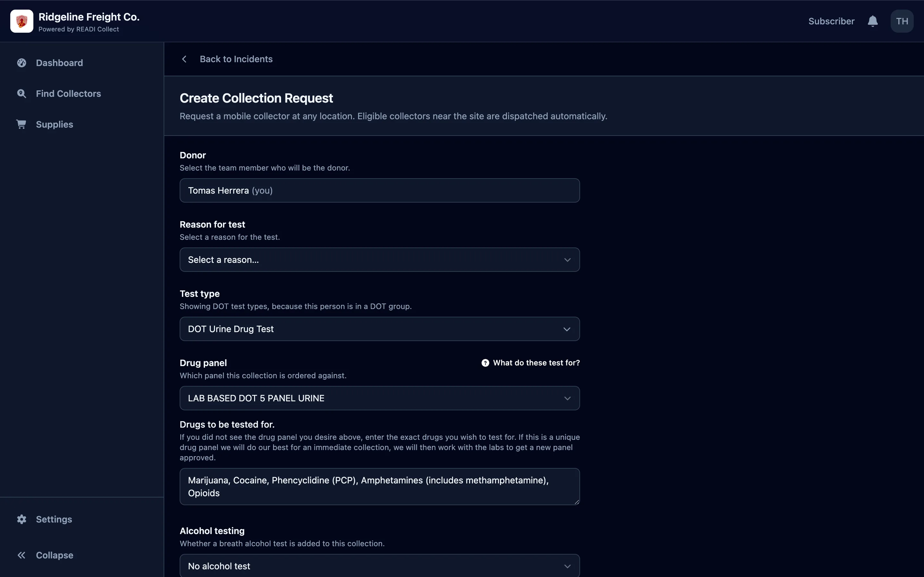Open the Reason for test dropdown
This screenshot has height=577, width=924.
tap(380, 260)
